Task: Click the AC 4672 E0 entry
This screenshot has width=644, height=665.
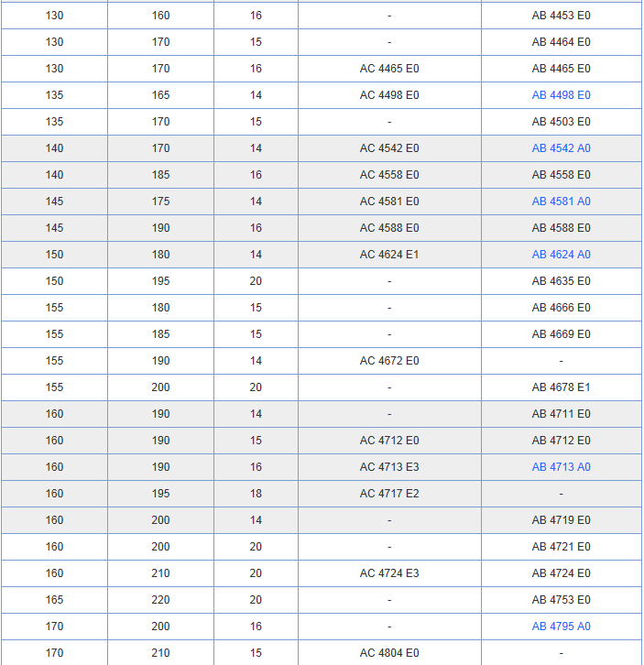Action: pyautogui.click(x=389, y=361)
